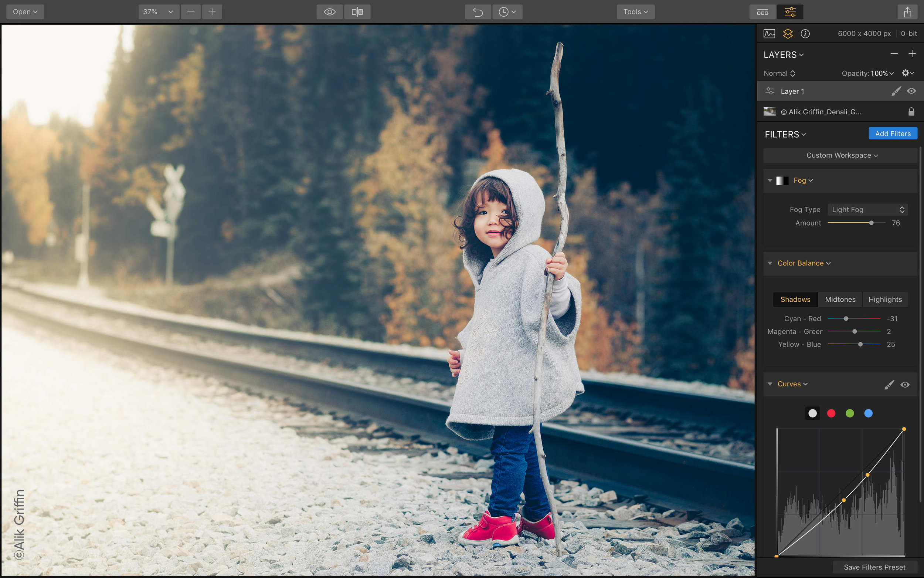
Task: Click the Add Filters button
Action: (893, 133)
